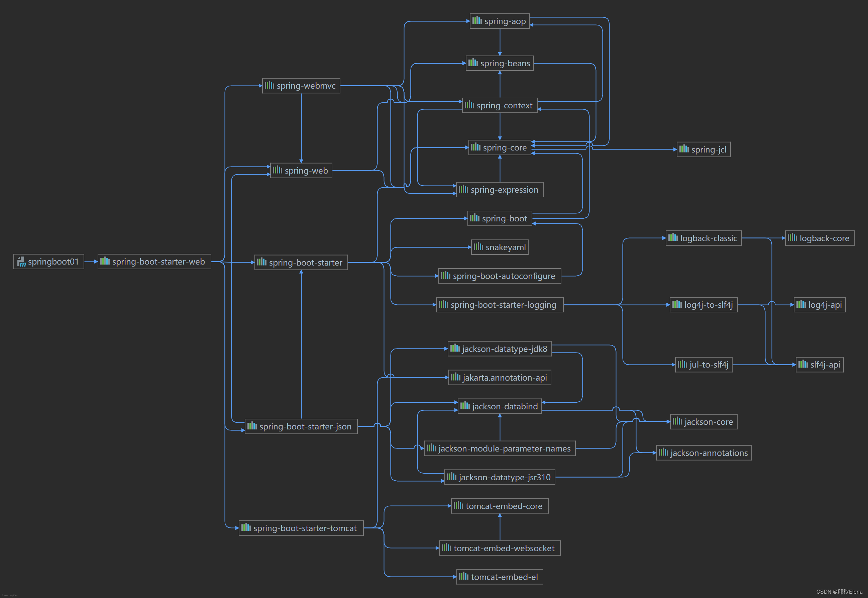Image resolution: width=868 pixels, height=598 pixels.
Task: Click the library icon on spring-aop
Action: pyautogui.click(x=477, y=20)
